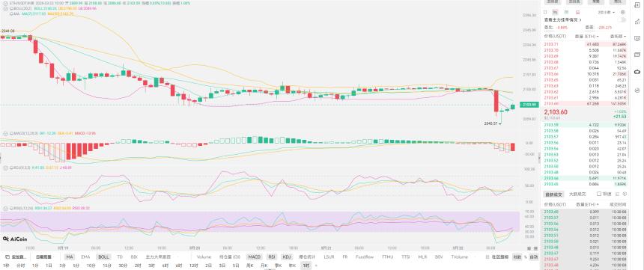Select the red sell-orders layout icon
Screen dimensions: 644x270
point(578,12)
